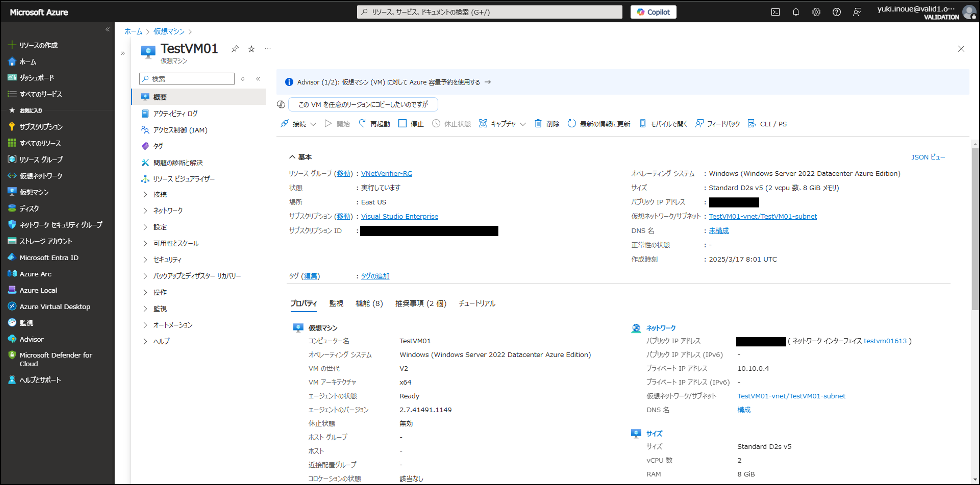Open CLI / PS command
Image resolution: width=980 pixels, height=485 pixels.
point(767,124)
